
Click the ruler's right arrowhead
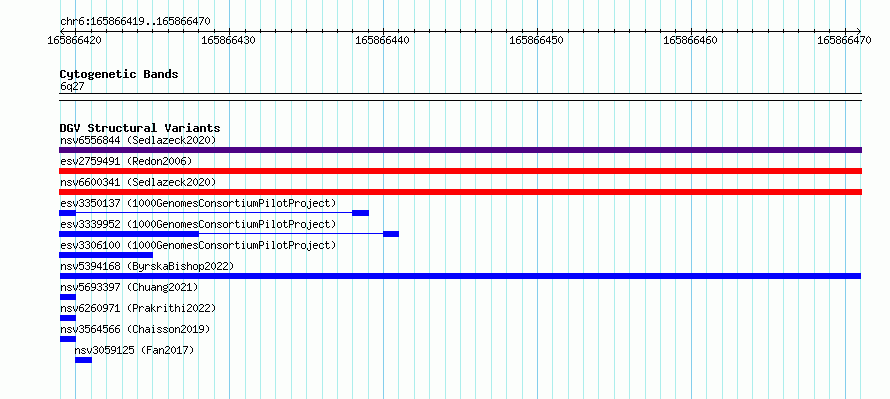[x=859, y=31]
